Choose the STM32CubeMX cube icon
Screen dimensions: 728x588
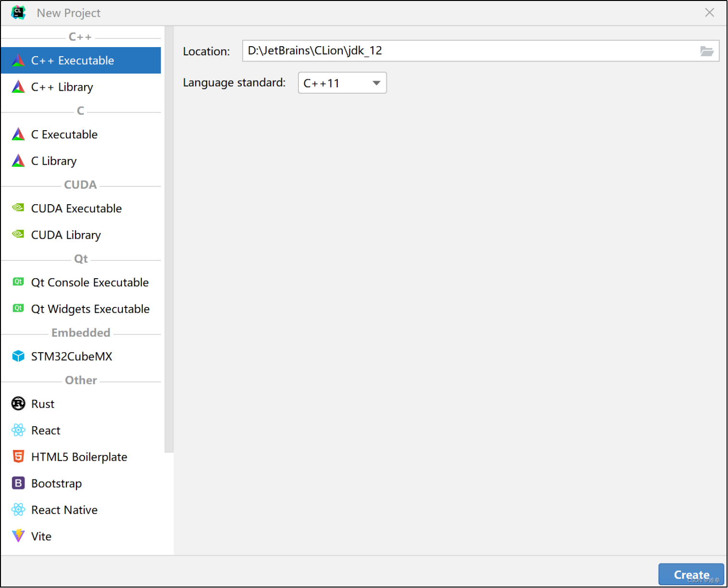coord(18,356)
